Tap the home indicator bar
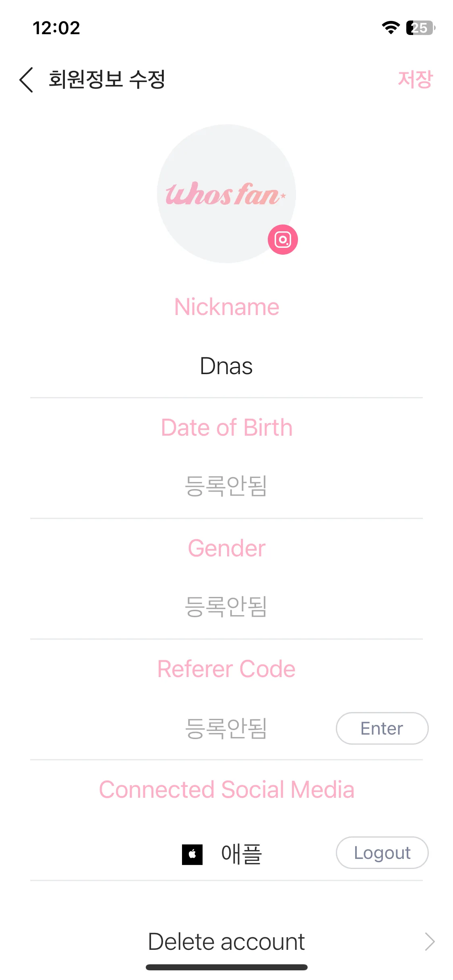Viewport: 453px width, 980px height. pyautogui.click(x=227, y=967)
